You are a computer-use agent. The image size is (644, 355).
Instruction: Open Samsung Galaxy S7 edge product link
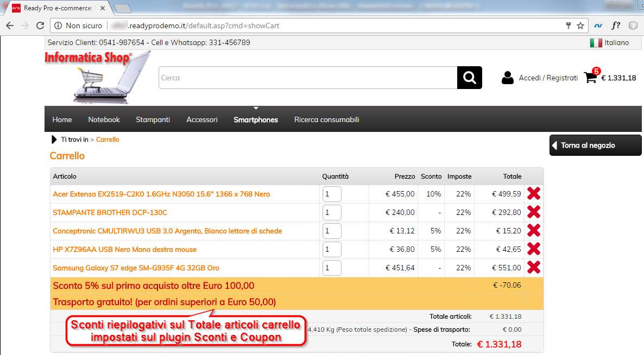(136, 268)
